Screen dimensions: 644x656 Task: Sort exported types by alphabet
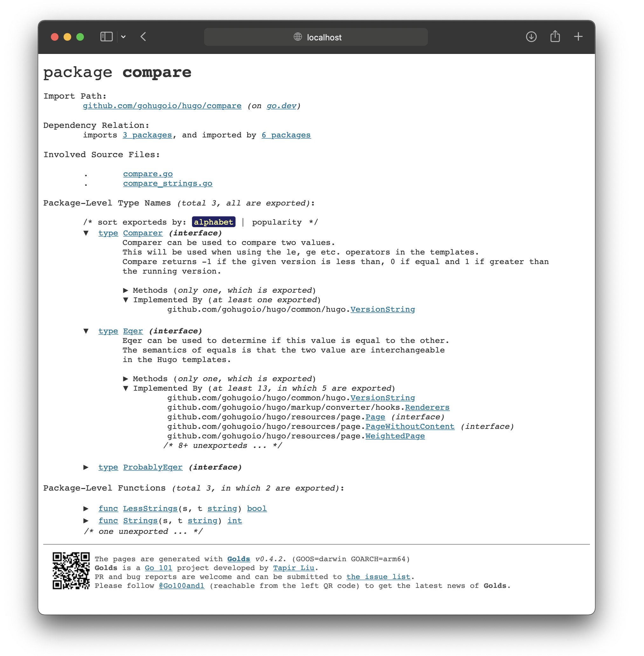(213, 222)
